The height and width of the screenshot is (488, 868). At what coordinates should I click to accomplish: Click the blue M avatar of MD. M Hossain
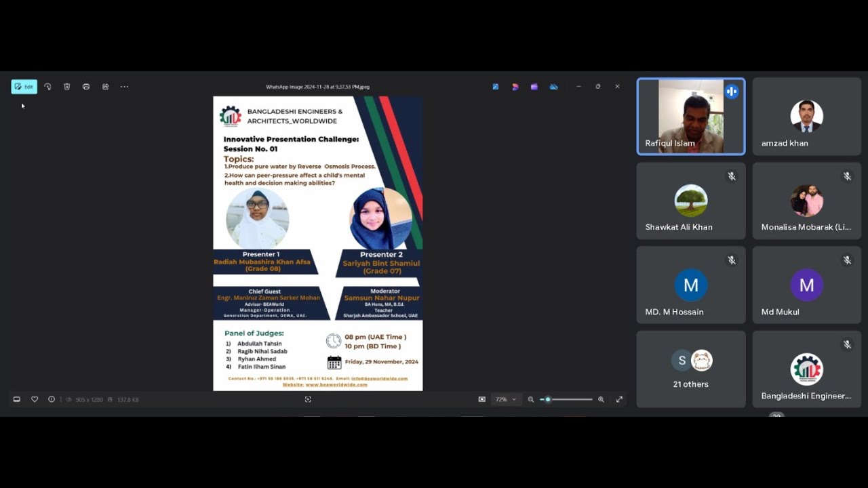691,285
